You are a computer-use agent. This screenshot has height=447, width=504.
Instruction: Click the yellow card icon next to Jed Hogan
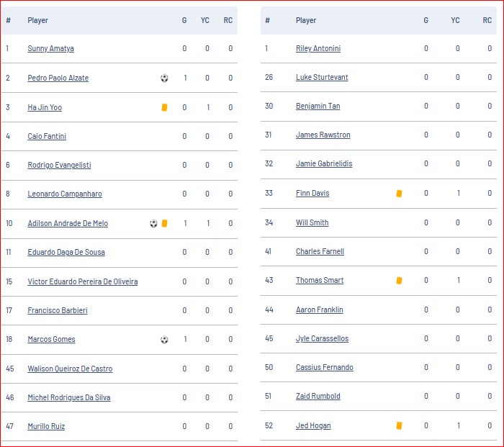(x=399, y=426)
